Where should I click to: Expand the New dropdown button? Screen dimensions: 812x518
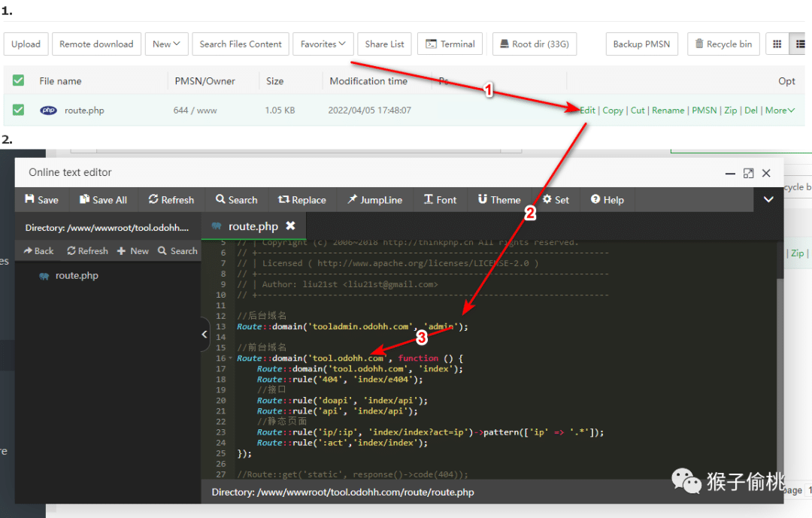(165, 44)
